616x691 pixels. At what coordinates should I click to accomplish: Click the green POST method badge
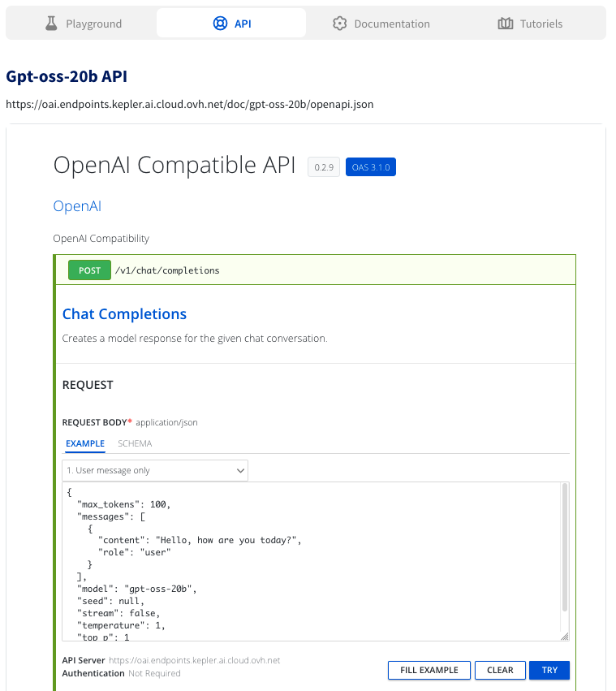[89, 270]
